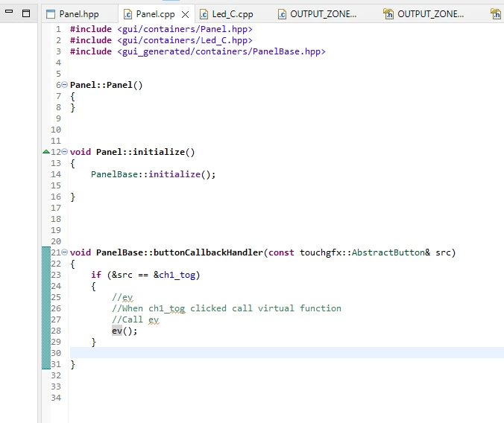Image resolution: width=504 pixels, height=423 pixels.
Task: Collapse the Panel::Panel() constructor fold
Action: tap(64, 85)
